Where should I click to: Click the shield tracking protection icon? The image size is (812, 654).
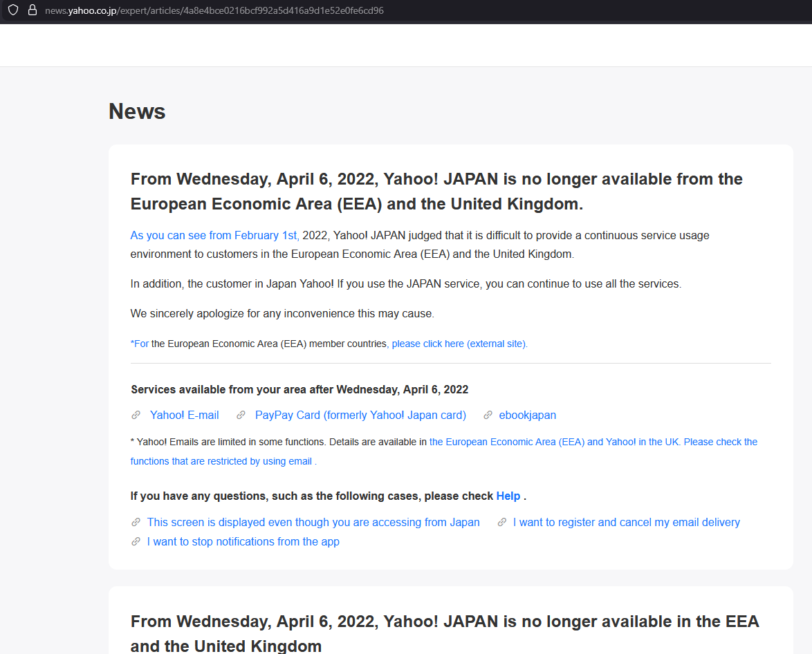[x=13, y=10]
